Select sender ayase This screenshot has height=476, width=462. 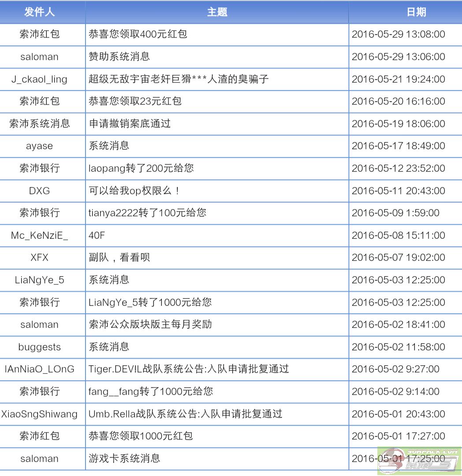coord(39,146)
